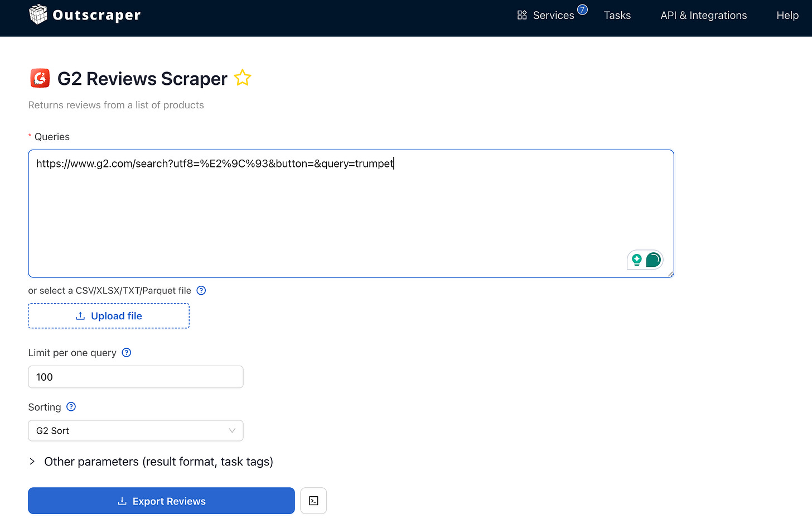Open API & Integrations menu
Image resolution: width=812 pixels, height=528 pixels.
click(704, 16)
